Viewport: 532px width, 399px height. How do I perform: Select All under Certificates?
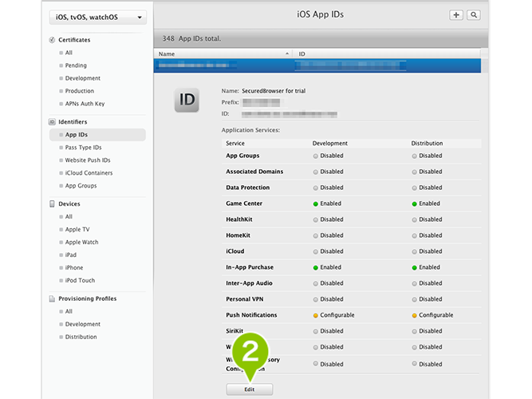click(69, 53)
